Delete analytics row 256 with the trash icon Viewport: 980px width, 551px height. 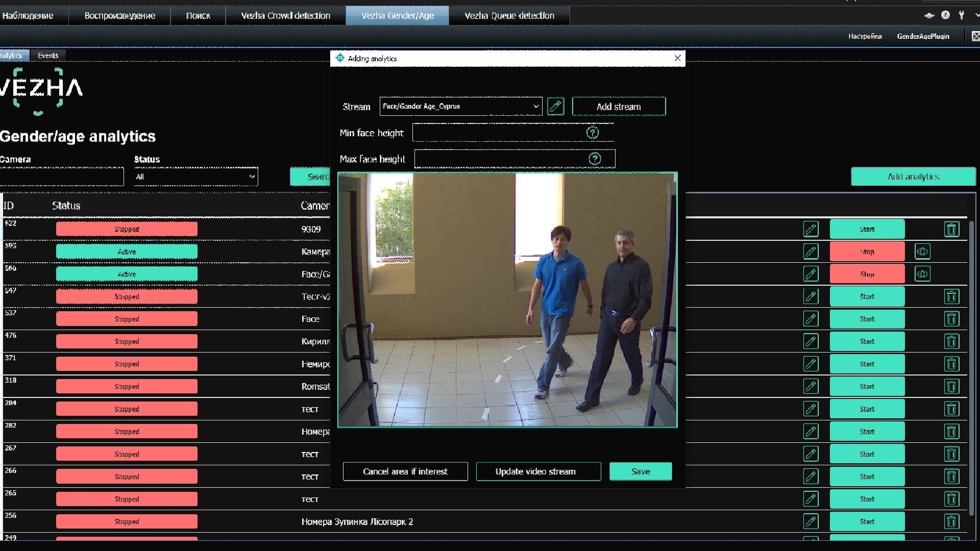pos(951,521)
